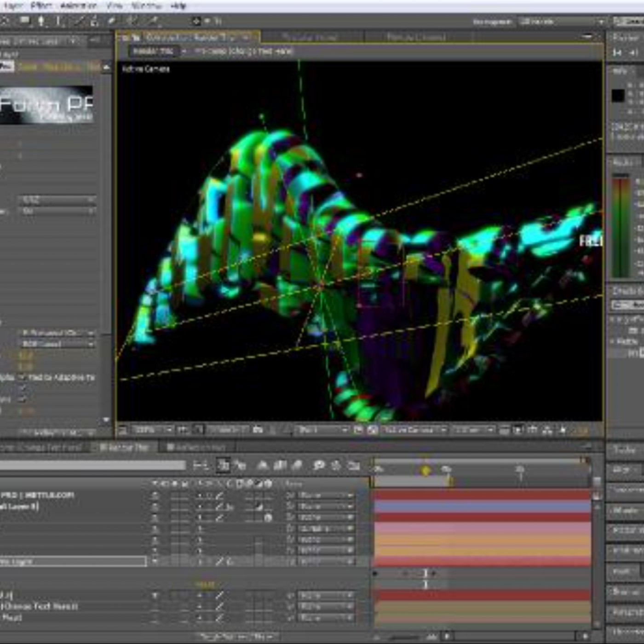
Task: Open composition flowchart icon
Action: (x=547, y=430)
